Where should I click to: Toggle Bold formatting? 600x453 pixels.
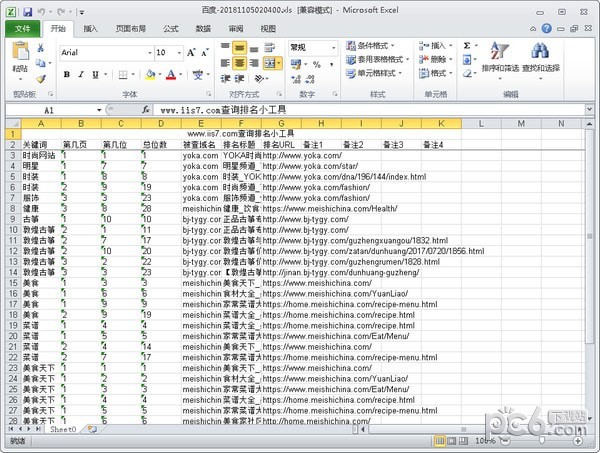click(x=67, y=74)
